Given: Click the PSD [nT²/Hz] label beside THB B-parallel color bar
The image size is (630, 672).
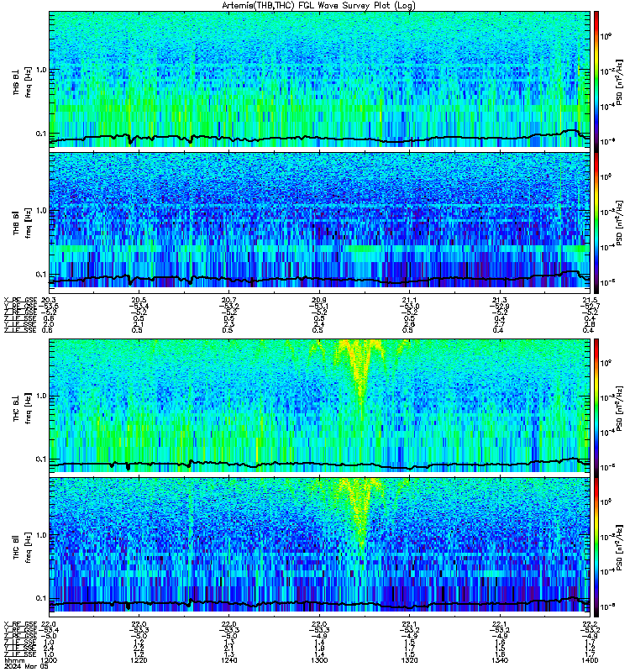Looking at the screenshot, I should tap(619, 223).
